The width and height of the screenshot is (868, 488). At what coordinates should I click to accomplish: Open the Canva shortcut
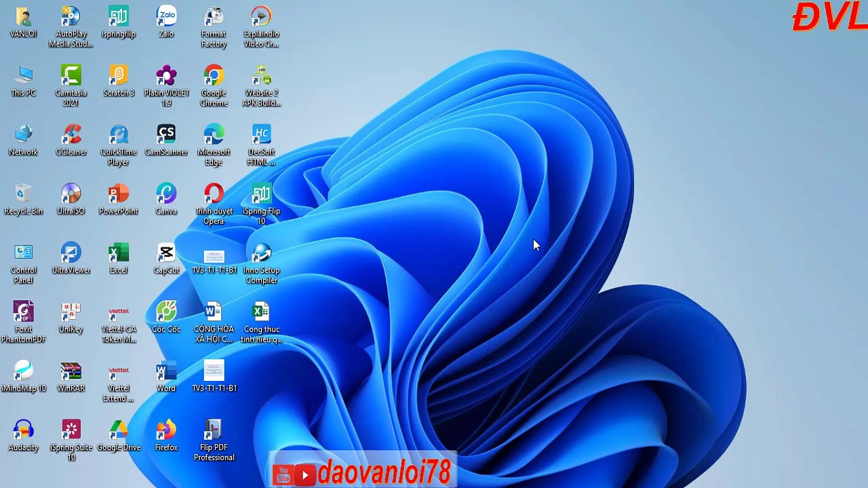pyautogui.click(x=166, y=199)
